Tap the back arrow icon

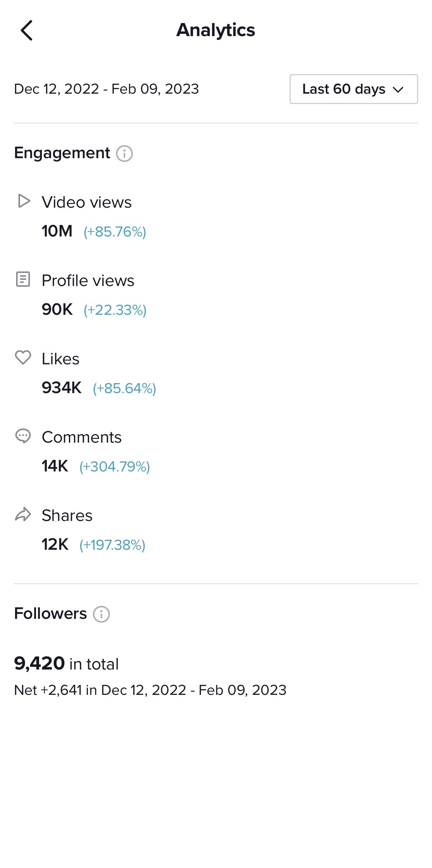coord(26,30)
